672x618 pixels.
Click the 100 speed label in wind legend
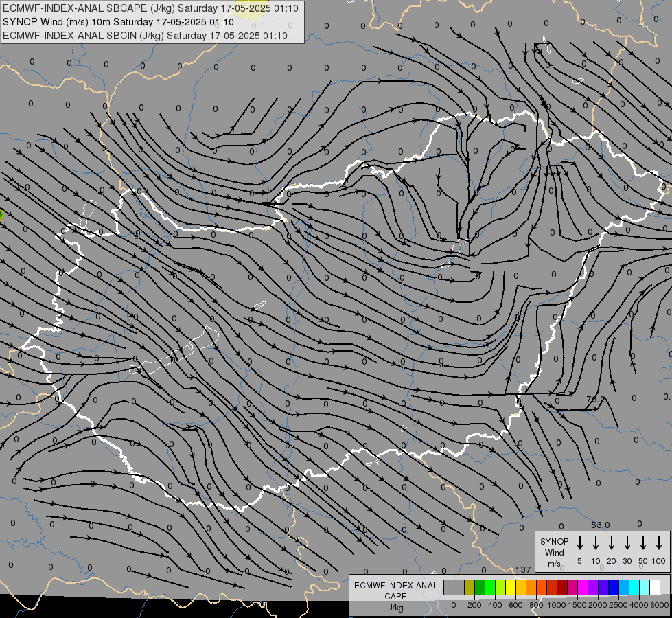point(659,561)
